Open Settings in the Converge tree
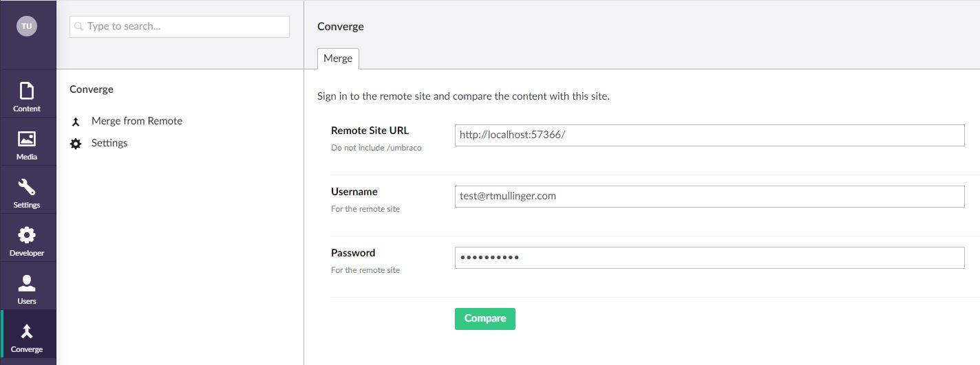 point(109,143)
